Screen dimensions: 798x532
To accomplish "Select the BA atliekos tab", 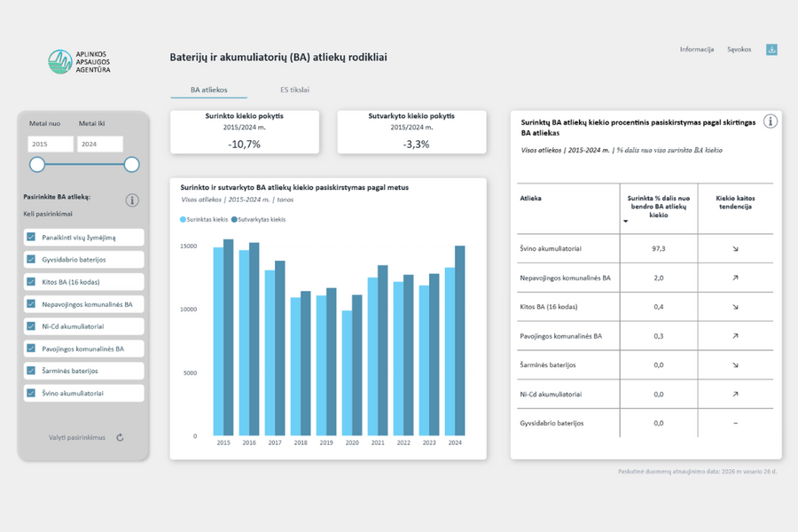I will [x=209, y=90].
